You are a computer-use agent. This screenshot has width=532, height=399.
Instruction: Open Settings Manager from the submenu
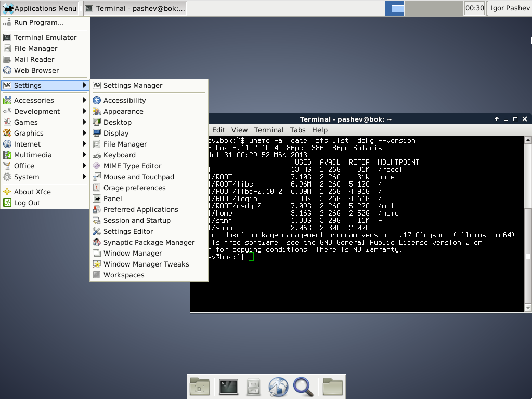[149, 85]
